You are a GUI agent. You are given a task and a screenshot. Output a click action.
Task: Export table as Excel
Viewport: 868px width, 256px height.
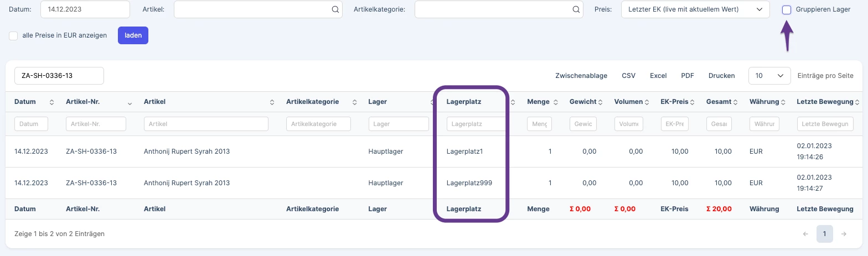click(x=658, y=76)
